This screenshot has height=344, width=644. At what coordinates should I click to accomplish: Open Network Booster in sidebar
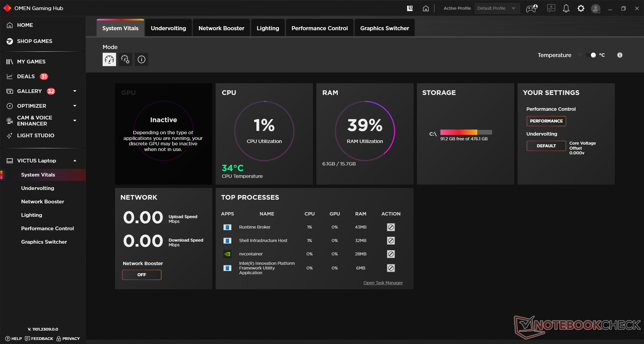[43, 202]
